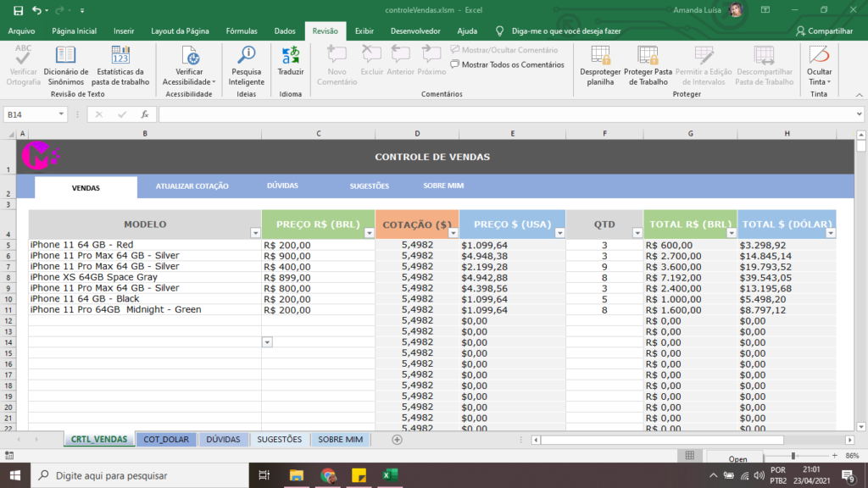The width and height of the screenshot is (868, 488).
Task: Click the select-all corner of the grid
Action: pos(10,134)
